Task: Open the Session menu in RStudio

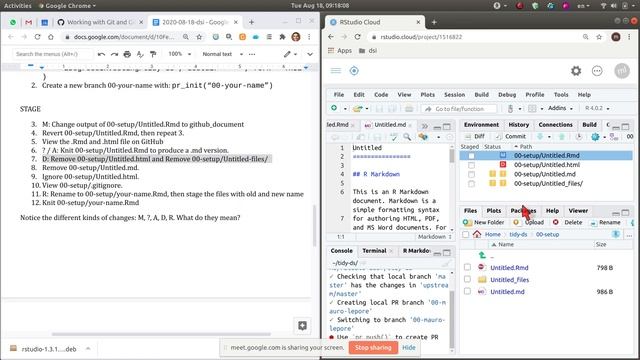Action: click(x=454, y=95)
